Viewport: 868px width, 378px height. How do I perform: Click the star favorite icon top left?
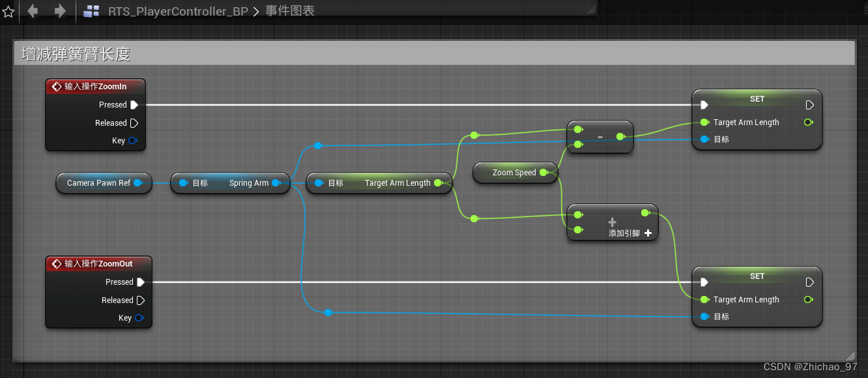click(x=8, y=10)
